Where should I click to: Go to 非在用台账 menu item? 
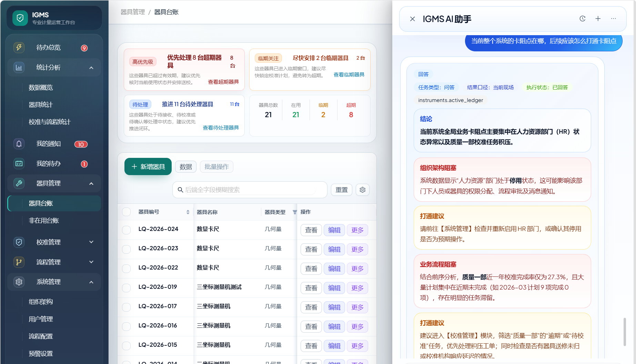44,221
